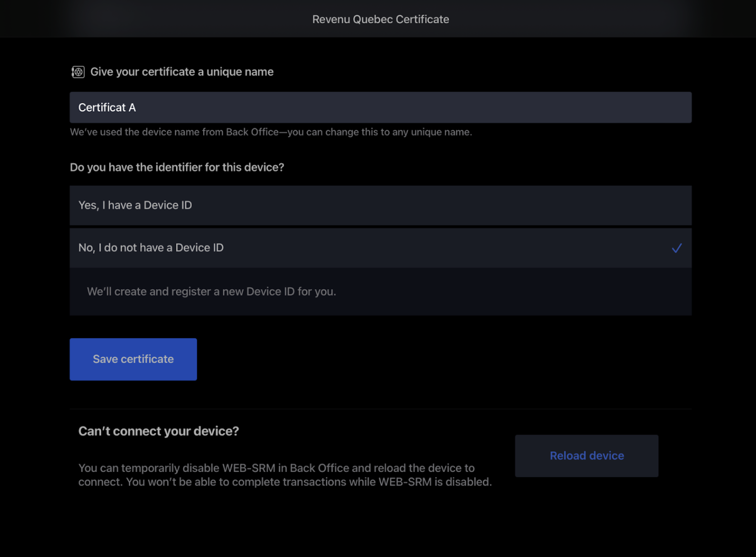Click the WEB-SRM disable explanation paragraph
The image size is (756, 557).
coord(285,475)
